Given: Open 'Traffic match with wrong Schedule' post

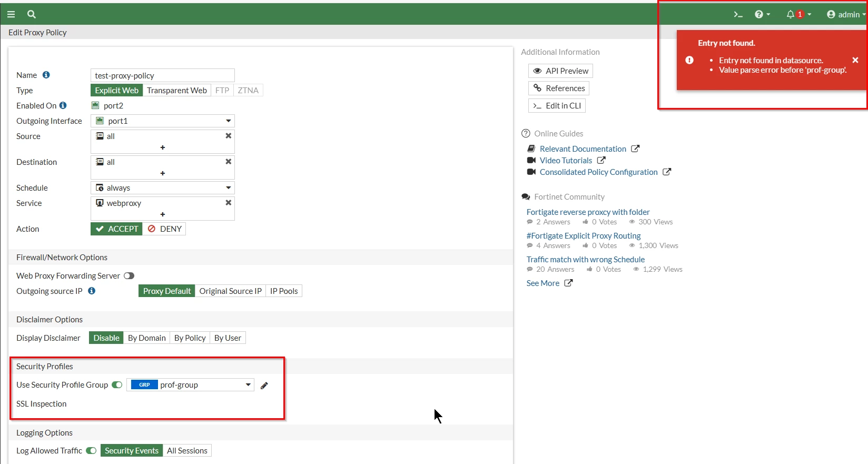Looking at the screenshot, I should (x=586, y=259).
